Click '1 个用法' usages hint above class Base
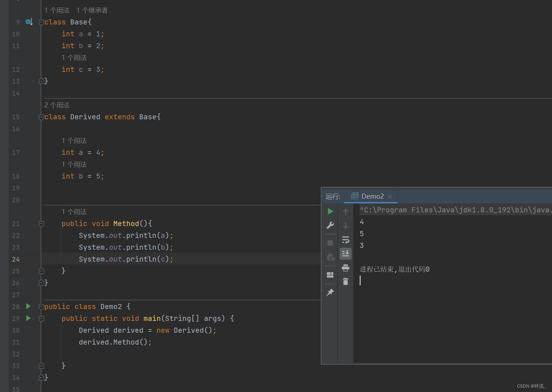Screen dimensions: 552x392 pyautogui.click(x=57, y=10)
